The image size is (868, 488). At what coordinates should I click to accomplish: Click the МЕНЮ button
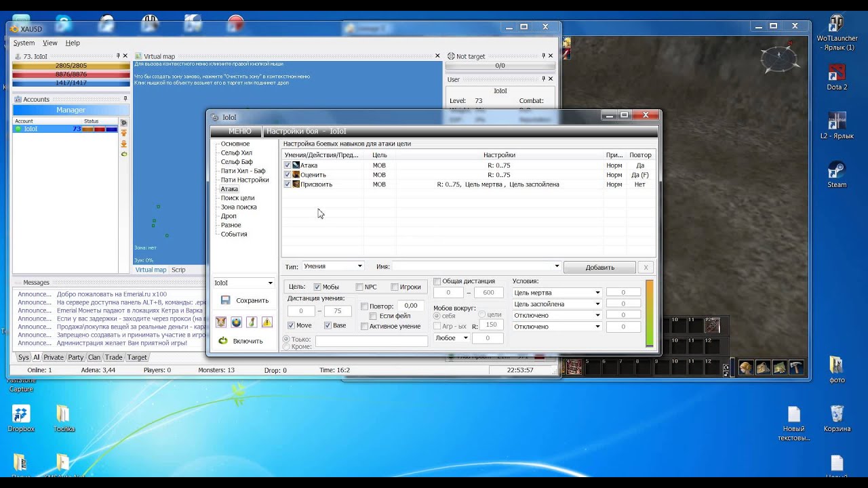pyautogui.click(x=240, y=131)
